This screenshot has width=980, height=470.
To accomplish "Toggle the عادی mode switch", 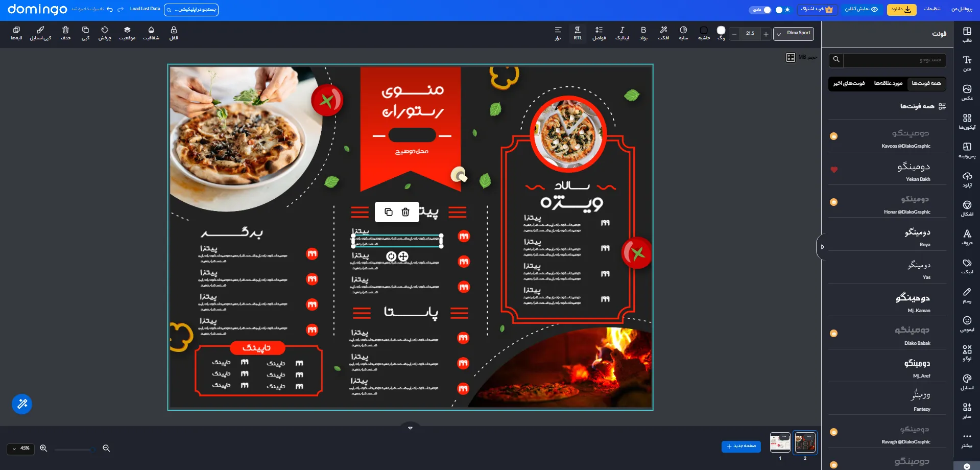I will pos(760,10).
